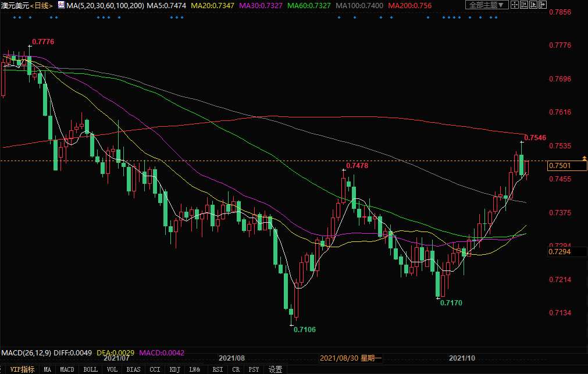
Task: Click the second toolbar icon with left-pointing arrow
Action: 525,5
